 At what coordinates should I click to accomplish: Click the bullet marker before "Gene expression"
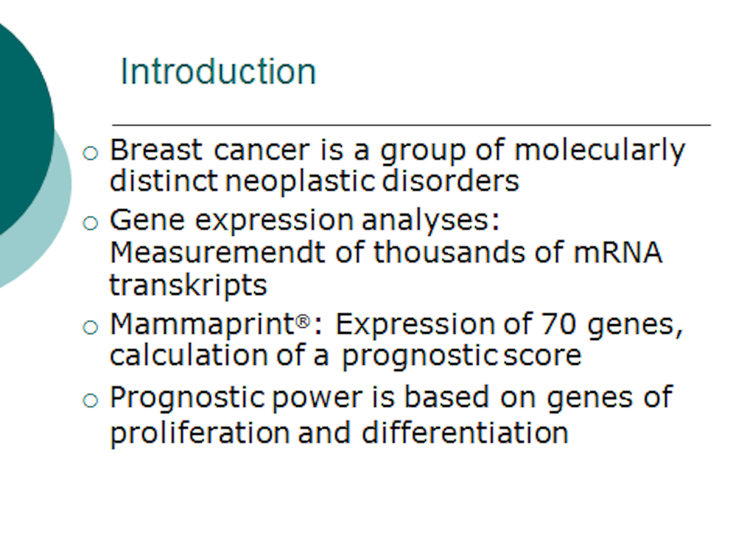[90, 223]
